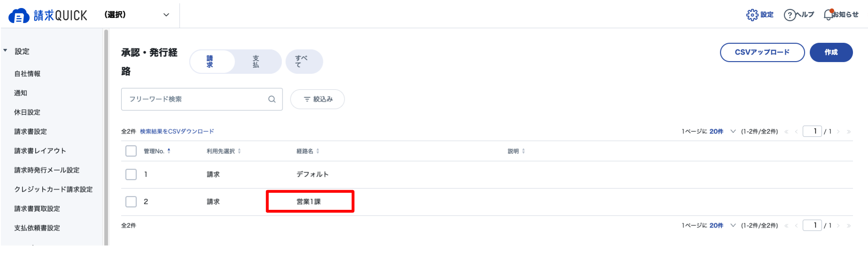Sort by 利用先選択 column arrows

[239, 151]
